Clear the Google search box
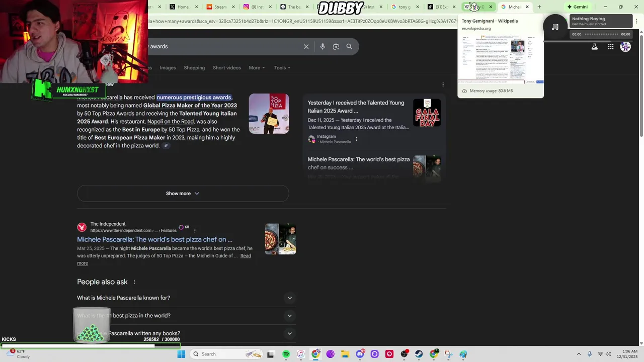Screen dimensions: 644x362 click(x=306, y=46)
